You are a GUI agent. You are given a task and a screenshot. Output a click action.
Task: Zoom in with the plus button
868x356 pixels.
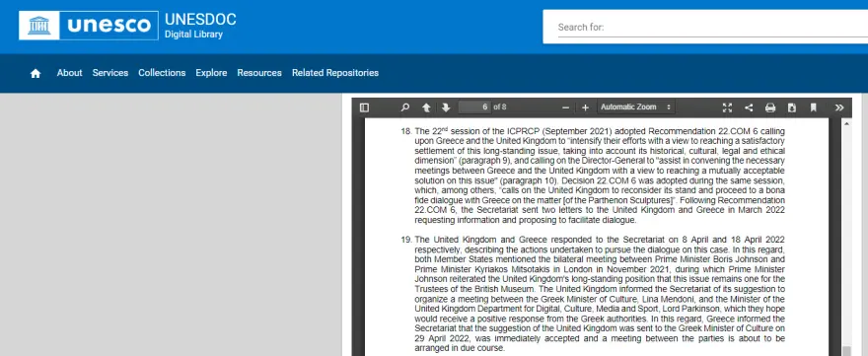point(585,107)
